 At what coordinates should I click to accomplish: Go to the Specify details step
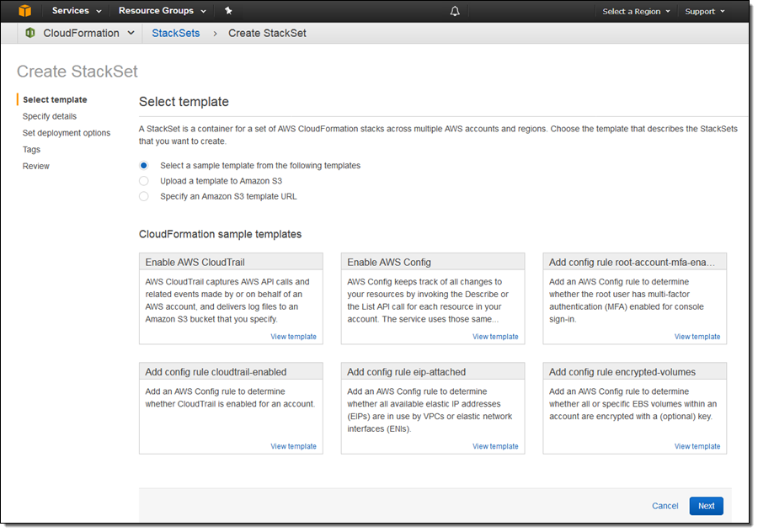50,116
